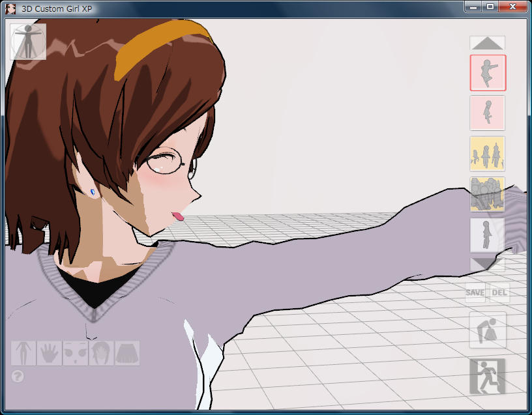The image size is (532, 415).
Task: Click the 3D Custom Girl title bar icon
Action: tap(10, 8)
